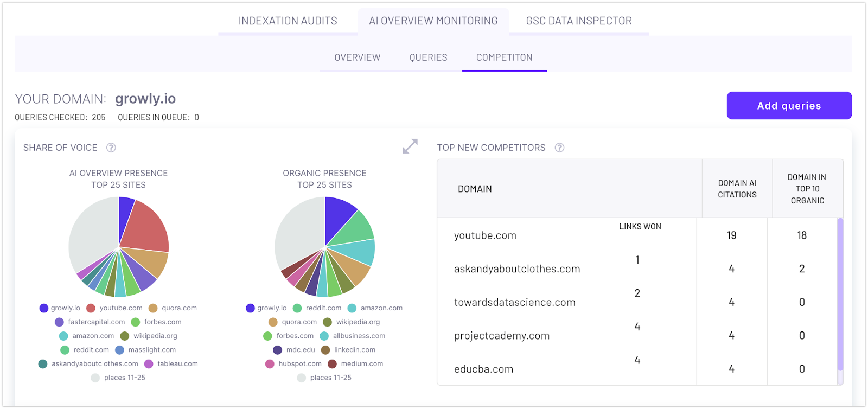Click tableau.com legend swatch
The width and height of the screenshot is (868, 409).
tap(149, 364)
